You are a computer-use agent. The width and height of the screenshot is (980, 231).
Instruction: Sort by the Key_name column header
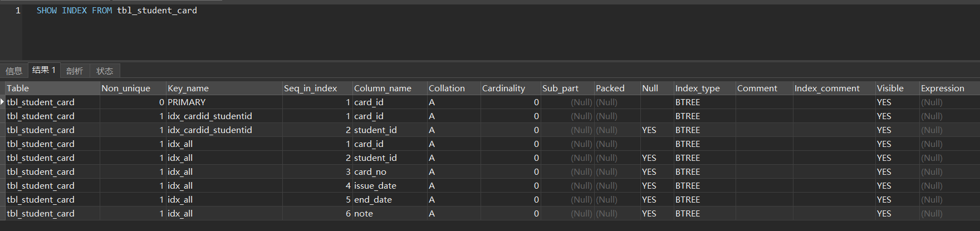coord(224,89)
